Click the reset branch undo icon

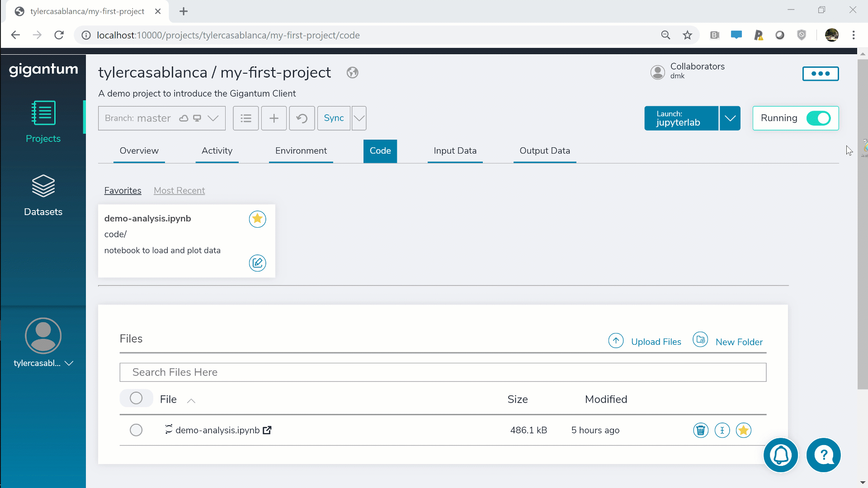click(x=302, y=118)
